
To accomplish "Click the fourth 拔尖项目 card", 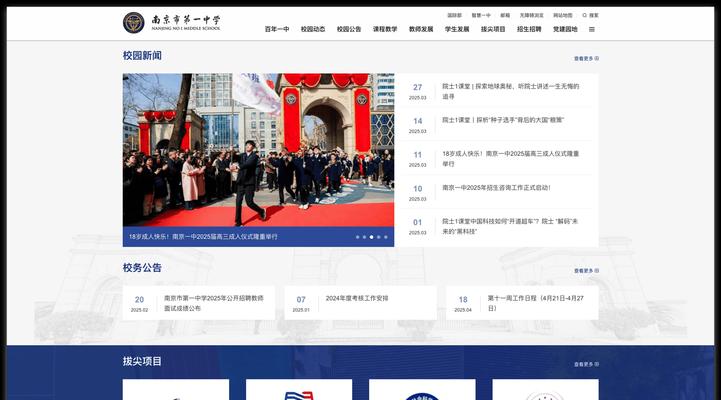I will pyautogui.click(x=545, y=389).
